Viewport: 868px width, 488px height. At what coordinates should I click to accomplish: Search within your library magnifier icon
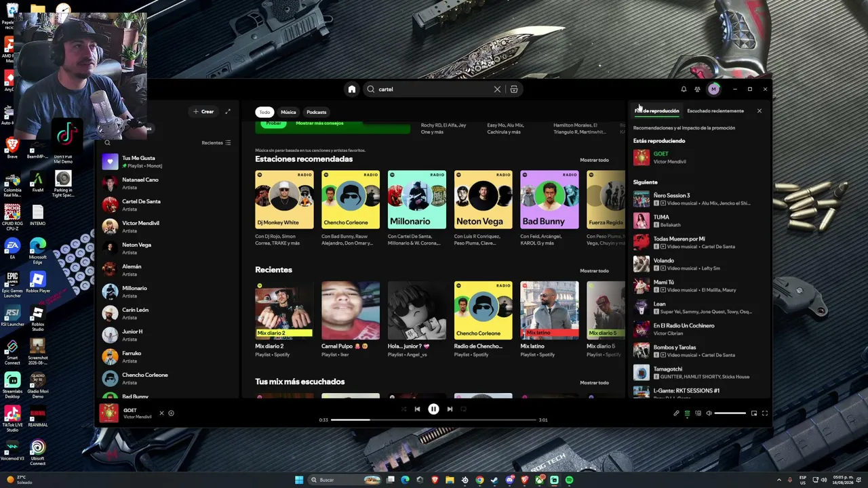point(107,143)
